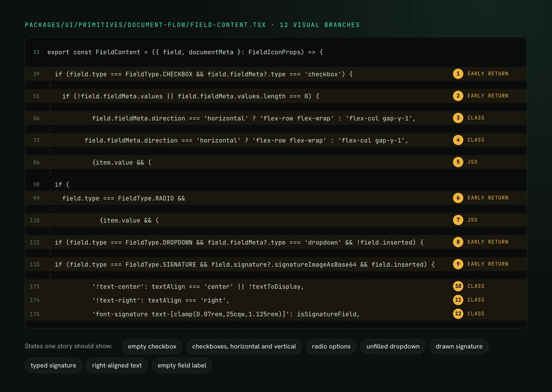
Task: Click the JSX label on line 86
Action: pos(473,162)
